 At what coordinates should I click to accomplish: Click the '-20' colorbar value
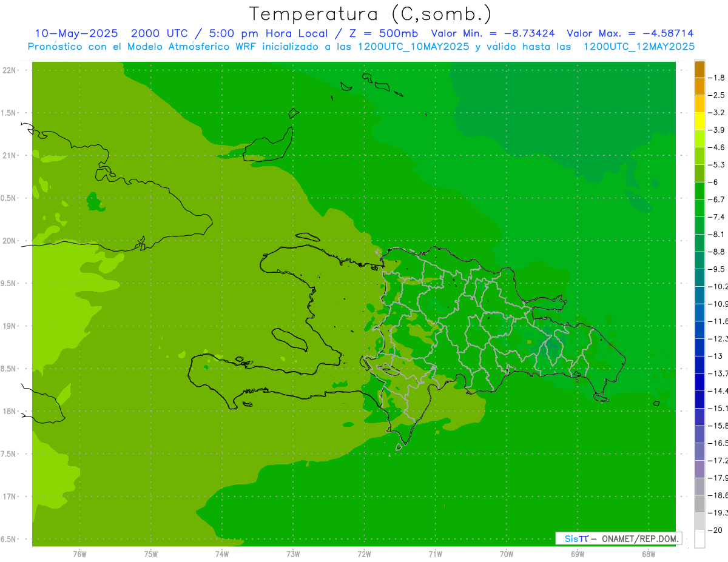[x=716, y=530]
